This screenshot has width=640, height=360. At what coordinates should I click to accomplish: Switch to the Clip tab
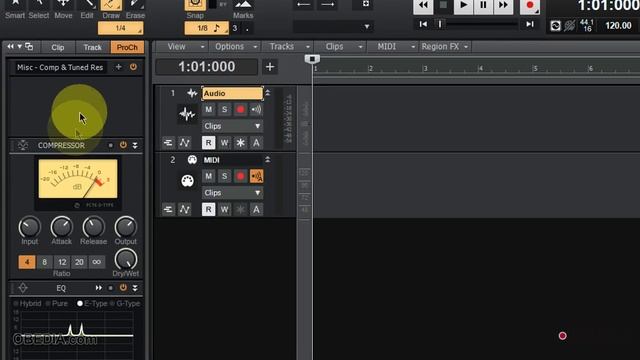coord(58,47)
